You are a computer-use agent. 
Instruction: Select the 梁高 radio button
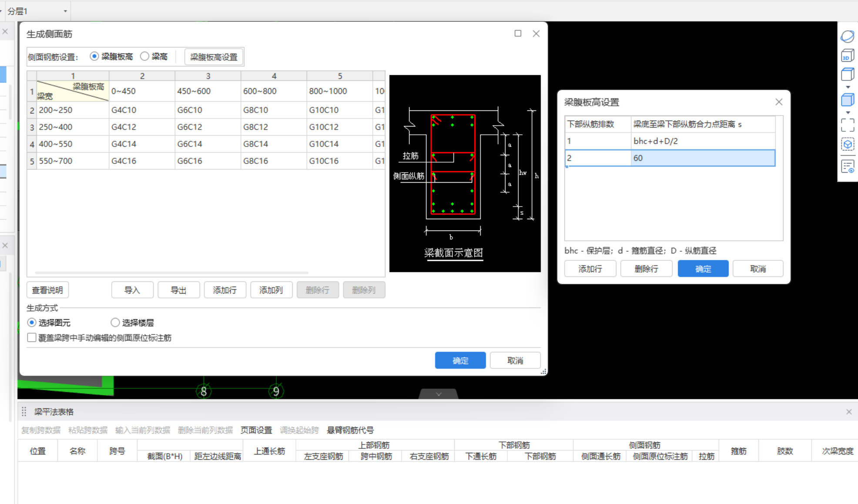tap(144, 56)
